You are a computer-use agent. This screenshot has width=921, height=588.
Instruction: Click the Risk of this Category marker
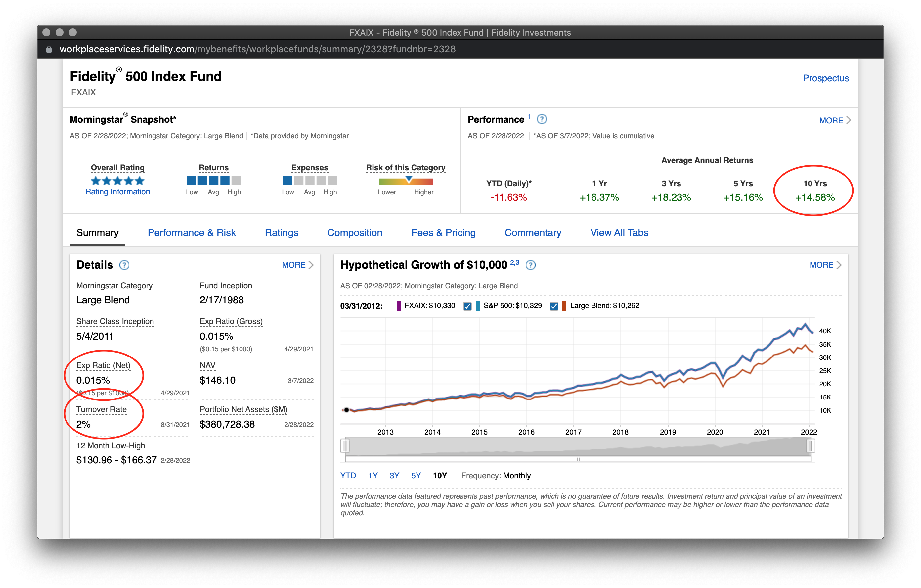(409, 179)
